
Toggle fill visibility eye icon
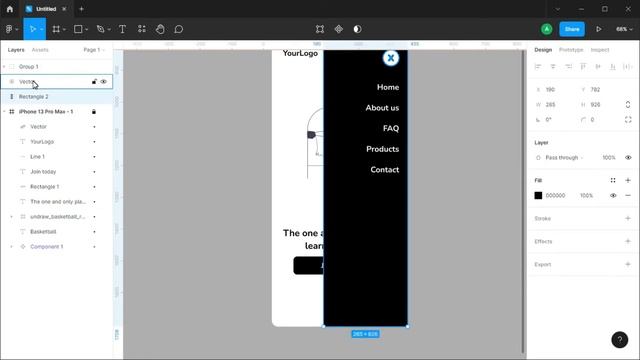point(613,196)
